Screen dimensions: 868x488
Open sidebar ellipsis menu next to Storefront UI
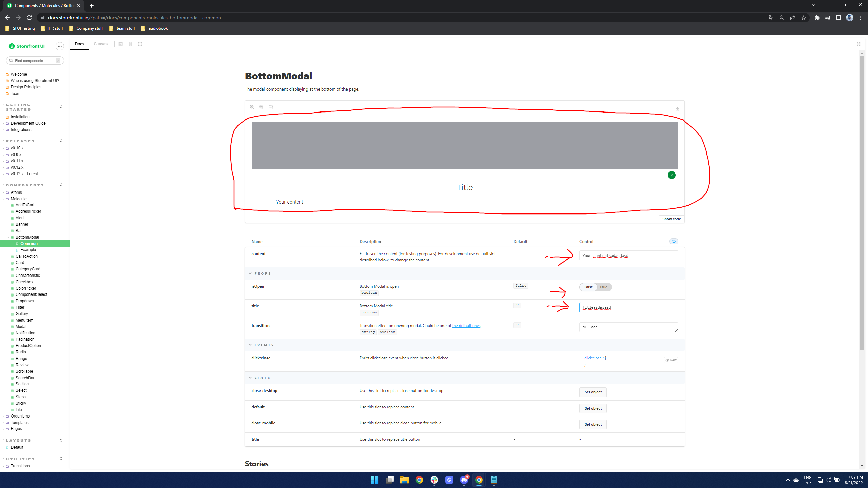pos(60,46)
